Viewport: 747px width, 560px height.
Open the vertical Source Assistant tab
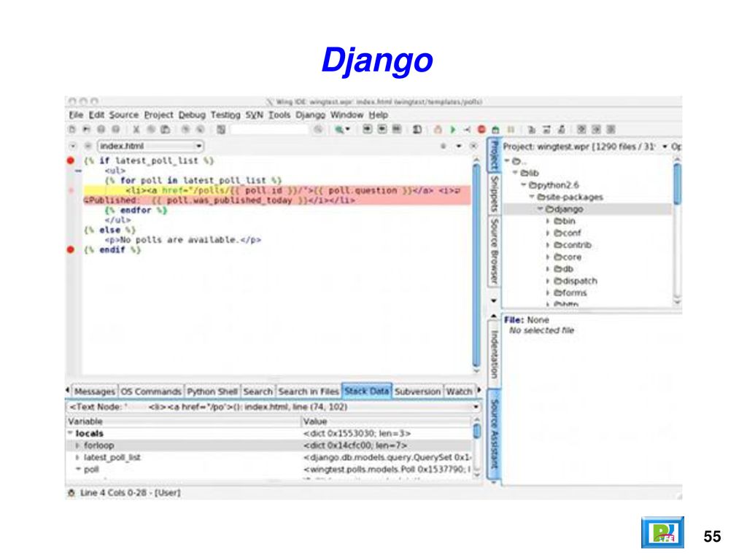pos(495,434)
